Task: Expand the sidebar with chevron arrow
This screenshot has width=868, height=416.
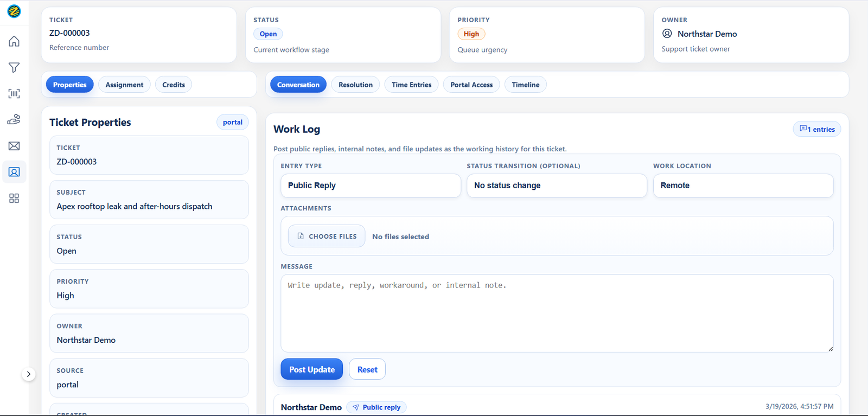Action: 28,374
